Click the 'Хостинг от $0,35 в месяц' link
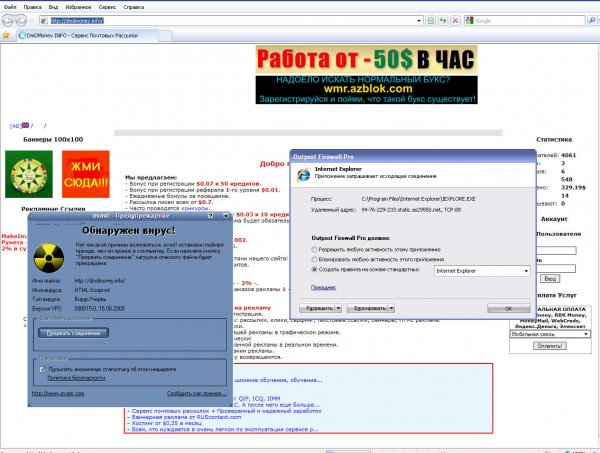 [166, 423]
